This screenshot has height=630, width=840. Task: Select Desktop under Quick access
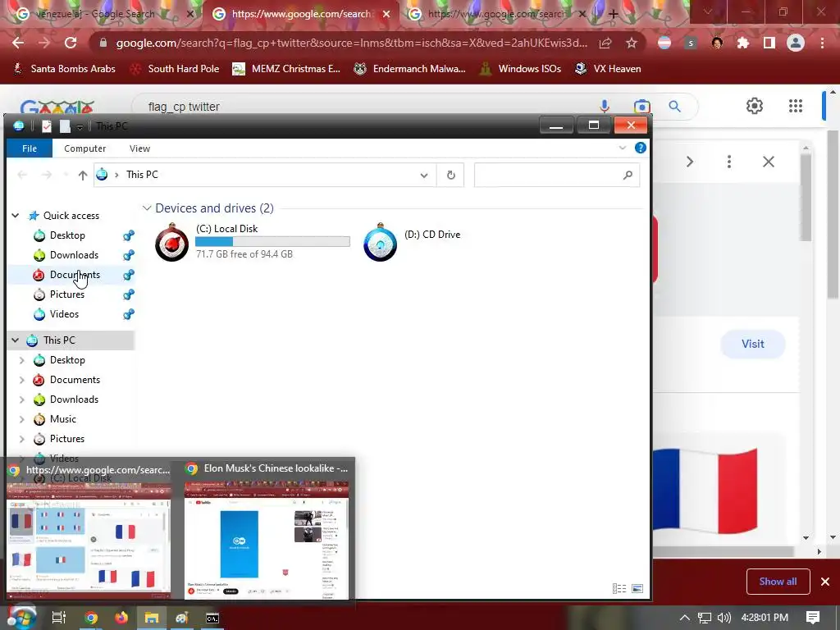[67, 235]
